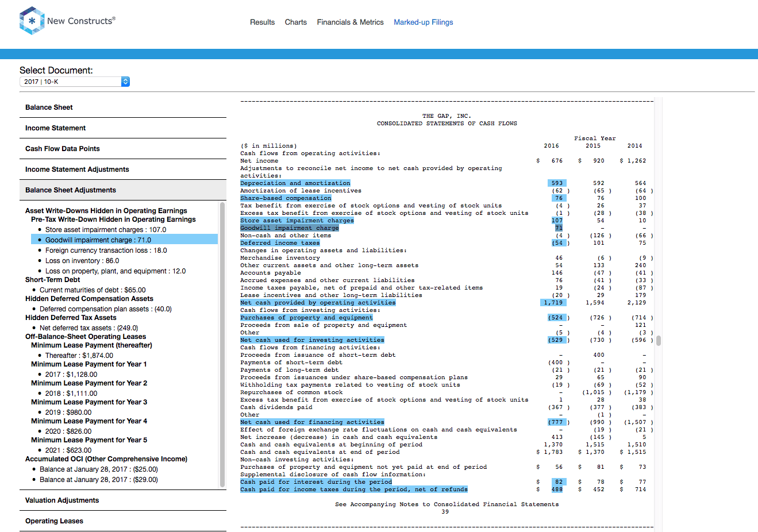Select 2020 : $826.00 lease payment
The width and height of the screenshot is (758, 532).
pos(68,431)
